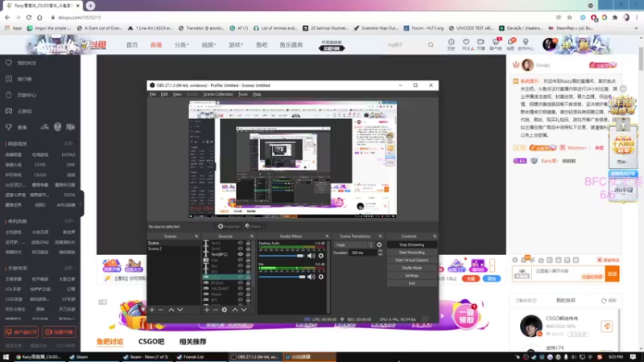644x362 pixels.
Task: Toggle lock on Text1 source
Action: pos(248,243)
